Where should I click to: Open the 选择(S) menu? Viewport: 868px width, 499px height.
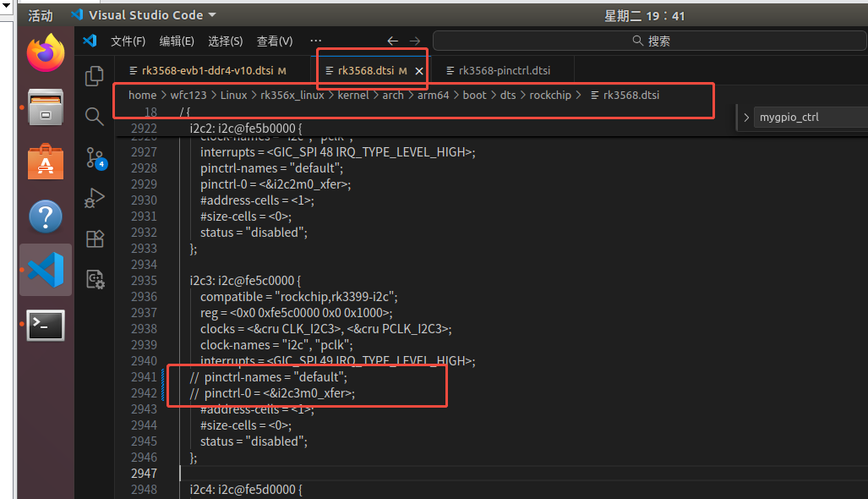226,41
